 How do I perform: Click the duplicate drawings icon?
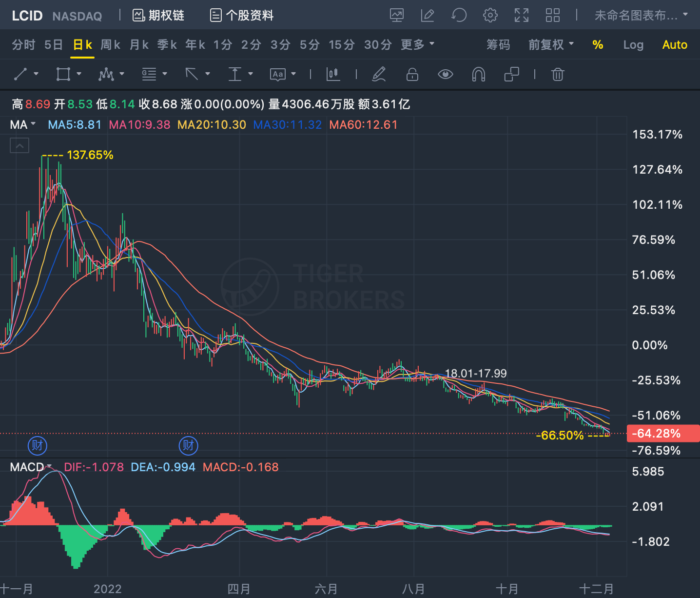click(511, 74)
